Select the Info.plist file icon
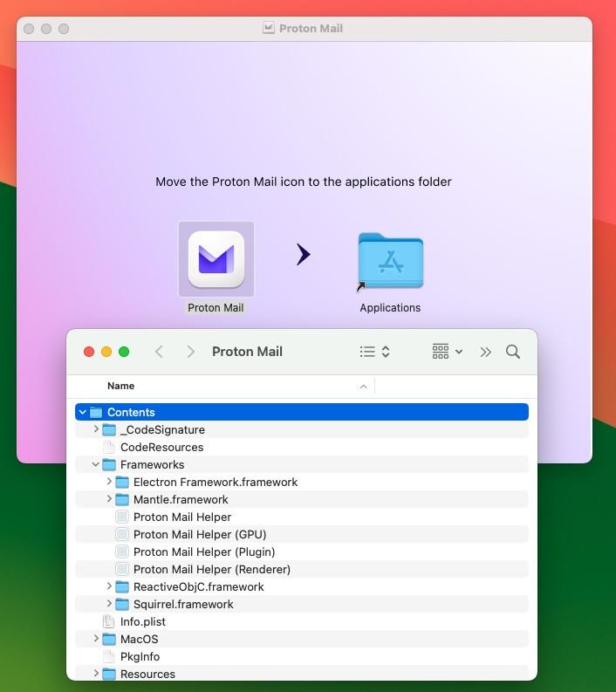 pos(108,621)
